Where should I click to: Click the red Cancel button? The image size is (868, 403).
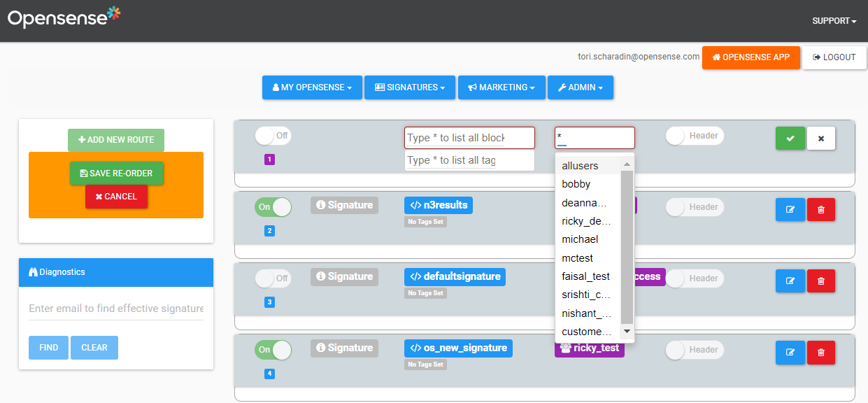[x=116, y=197]
